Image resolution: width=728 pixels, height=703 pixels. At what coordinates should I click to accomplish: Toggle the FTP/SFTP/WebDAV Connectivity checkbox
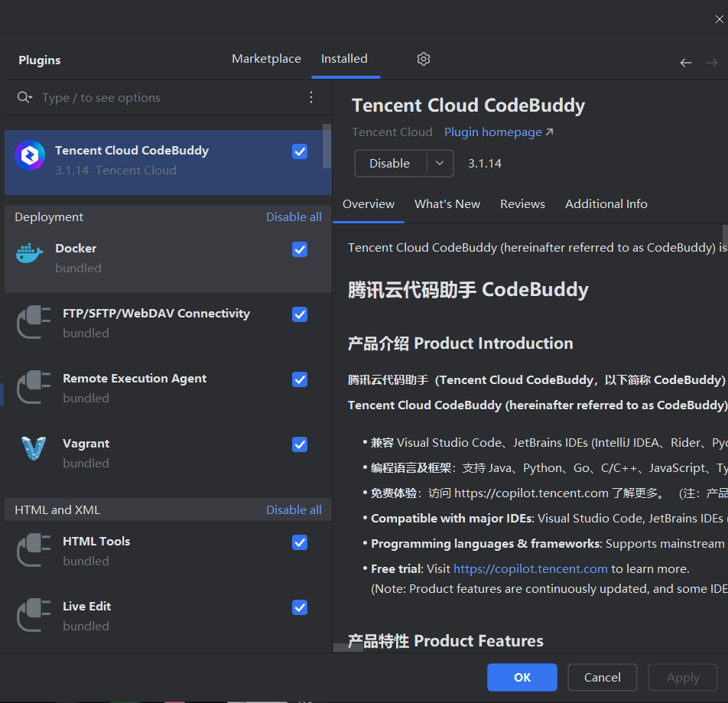tap(300, 314)
